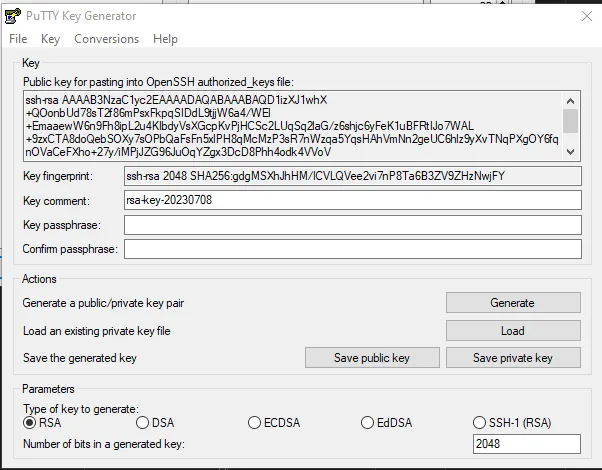Click the 'Number of bits in a generated key:' label
Viewport: 602px width, 470px height.
tap(104, 444)
